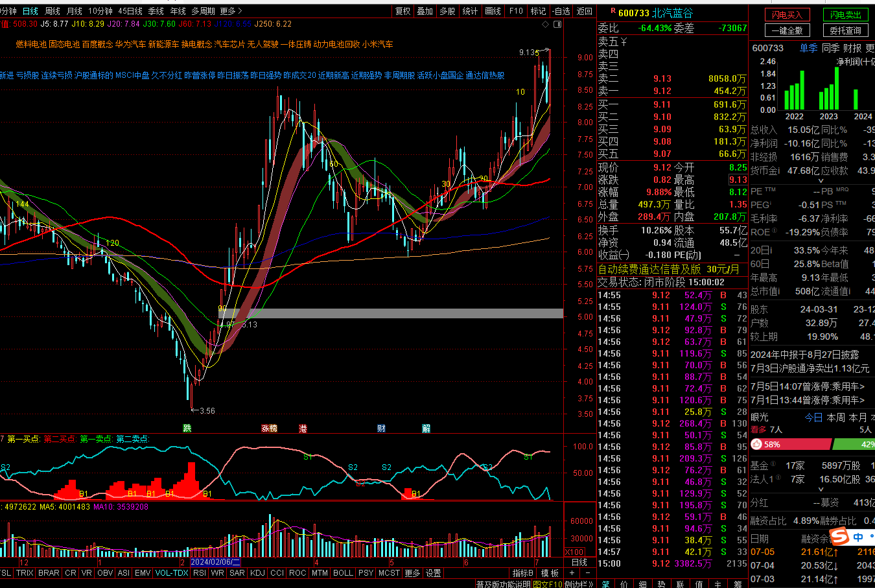Switch to the 周线 weekly period tab
The height and width of the screenshot is (588, 875).
[x=52, y=11]
